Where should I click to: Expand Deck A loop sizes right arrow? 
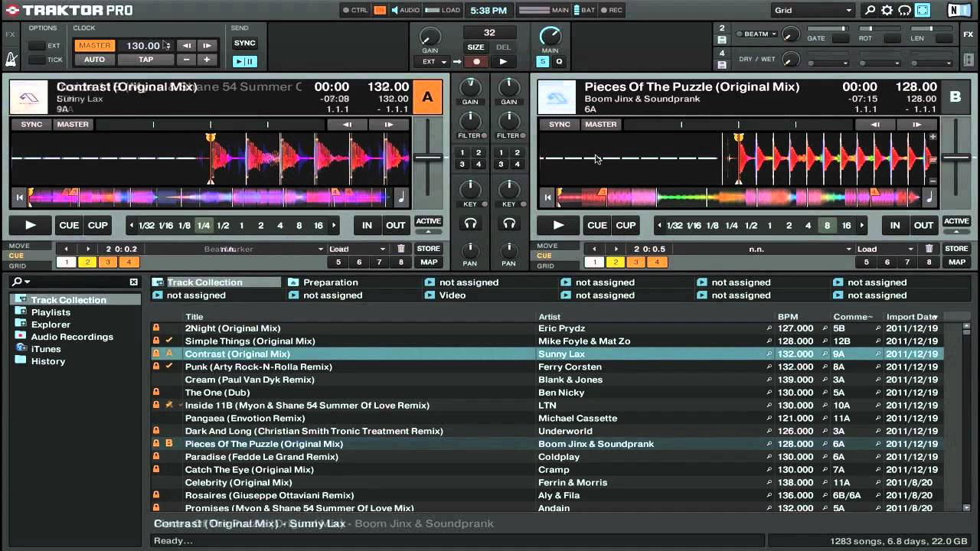pos(334,226)
